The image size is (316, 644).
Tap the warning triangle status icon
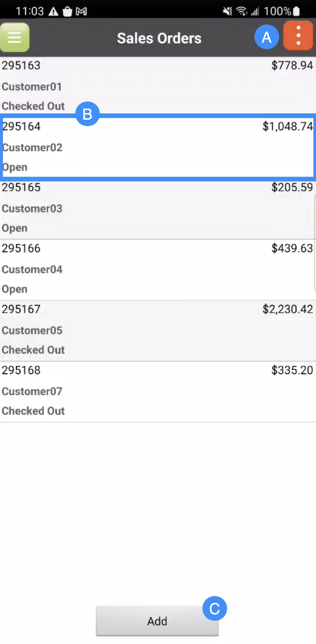pyautogui.click(x=53, y=12)
